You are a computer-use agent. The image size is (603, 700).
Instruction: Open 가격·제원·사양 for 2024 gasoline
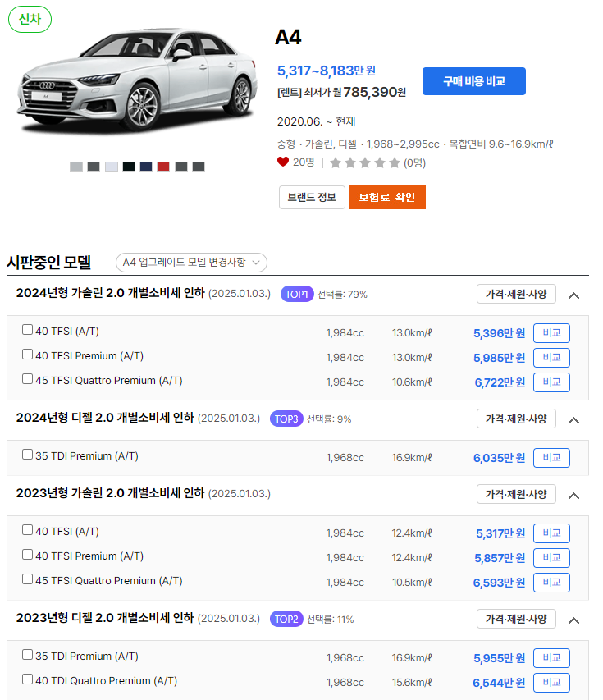click(x=516, y=294)
